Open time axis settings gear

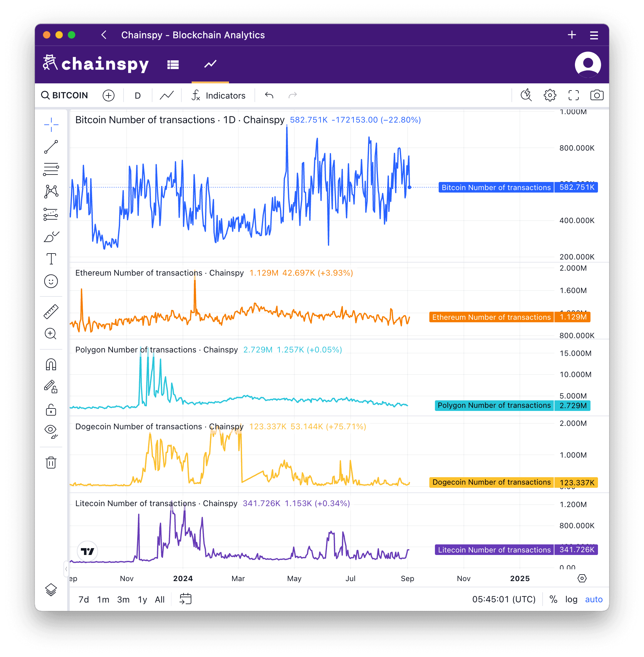pyautogui.click(x=582, y=578)
